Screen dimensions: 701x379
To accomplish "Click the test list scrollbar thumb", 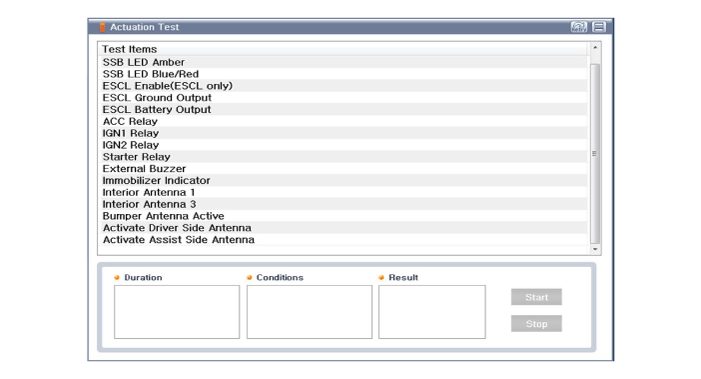I will [595, 153].
